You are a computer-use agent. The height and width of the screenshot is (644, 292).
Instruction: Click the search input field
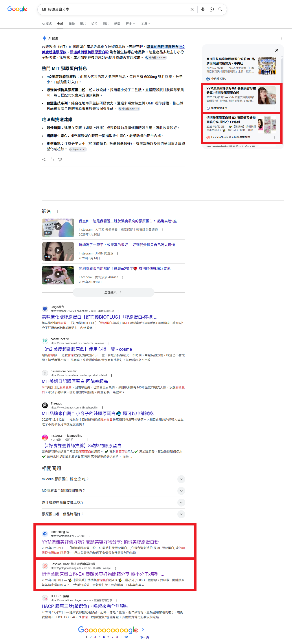click(114, 9)
